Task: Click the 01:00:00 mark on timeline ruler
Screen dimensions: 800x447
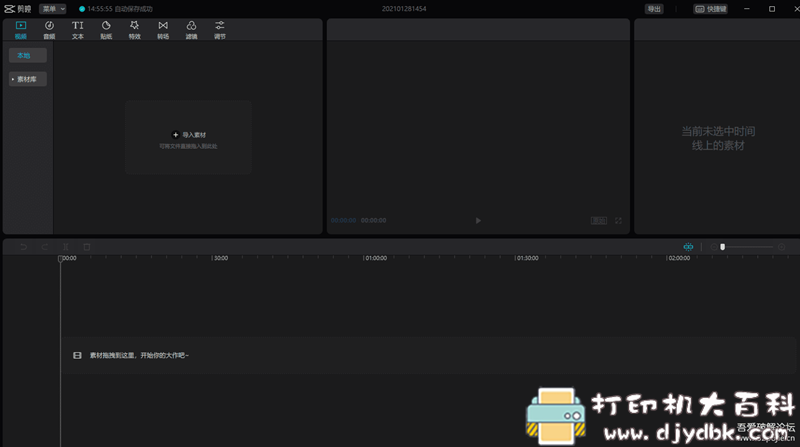Action: 376,258
